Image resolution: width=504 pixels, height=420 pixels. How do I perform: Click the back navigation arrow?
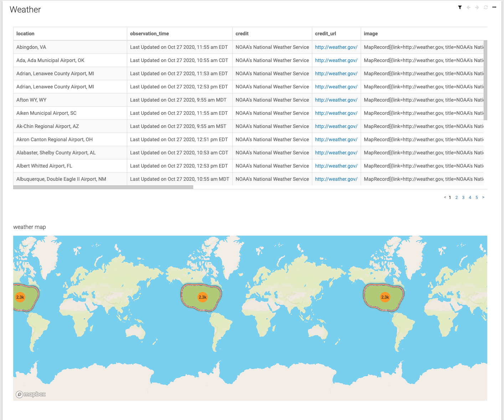pyautogui.click(x=468, y=7)
